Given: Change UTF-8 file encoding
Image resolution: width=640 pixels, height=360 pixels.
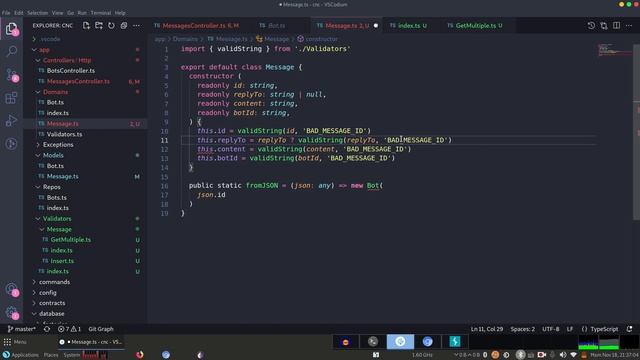Looking at the screenshot, I should 551,329.
